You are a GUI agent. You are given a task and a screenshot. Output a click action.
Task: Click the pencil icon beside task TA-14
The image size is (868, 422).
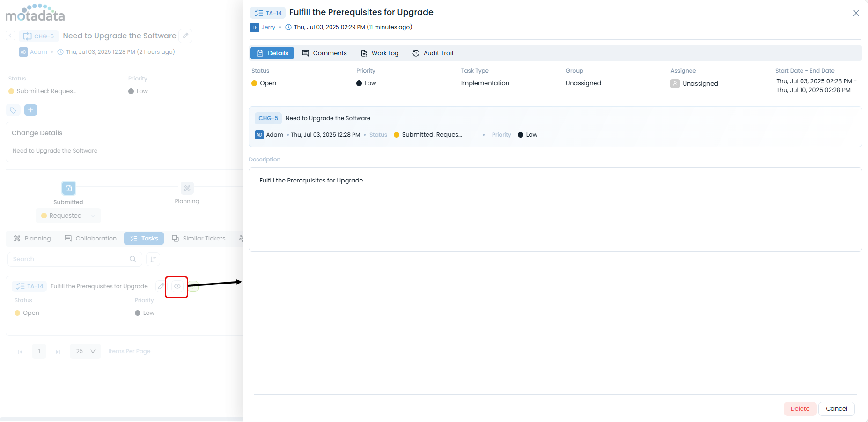161,286
